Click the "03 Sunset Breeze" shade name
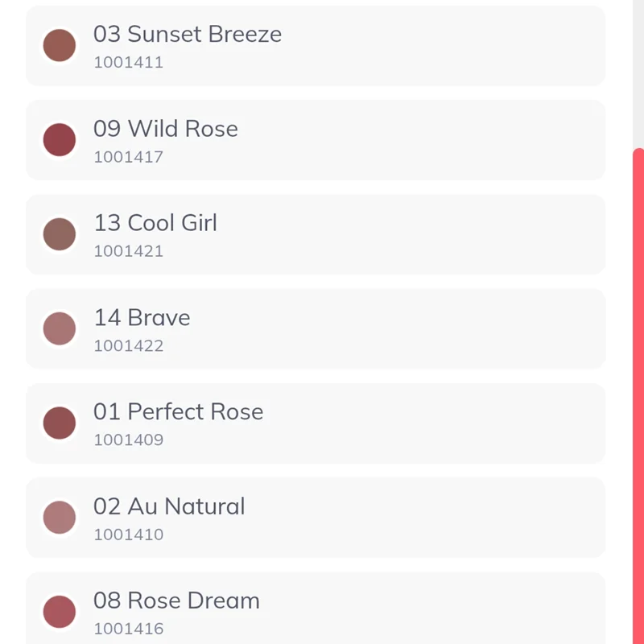644x644 pixels. point(187,34)
